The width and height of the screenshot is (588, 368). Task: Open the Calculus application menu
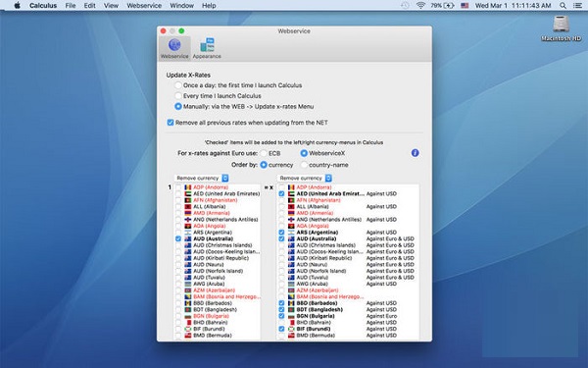click(43, 5)
